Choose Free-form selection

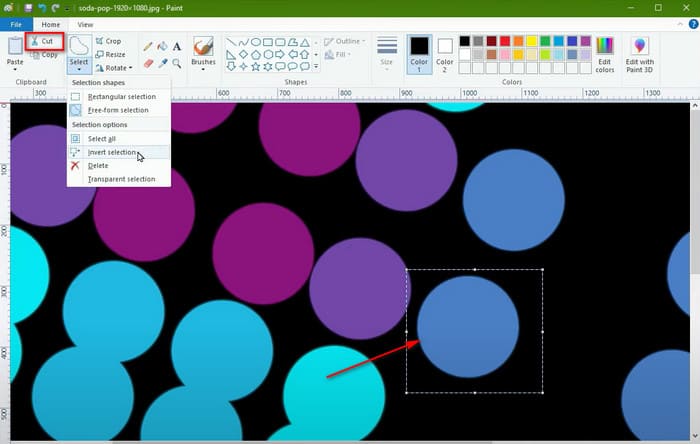pyautogui.click(x=118, y=110)
